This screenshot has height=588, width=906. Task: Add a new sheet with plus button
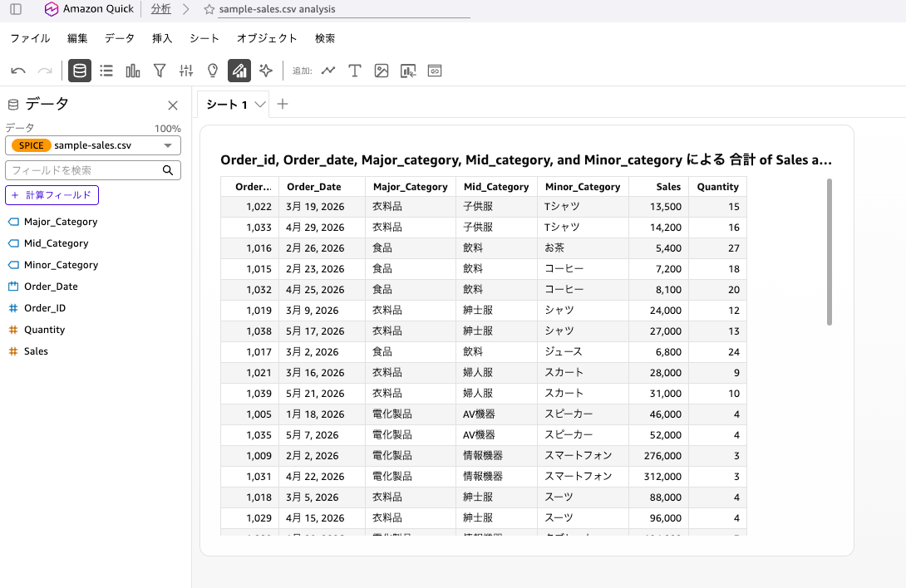[x=283, y=104]
